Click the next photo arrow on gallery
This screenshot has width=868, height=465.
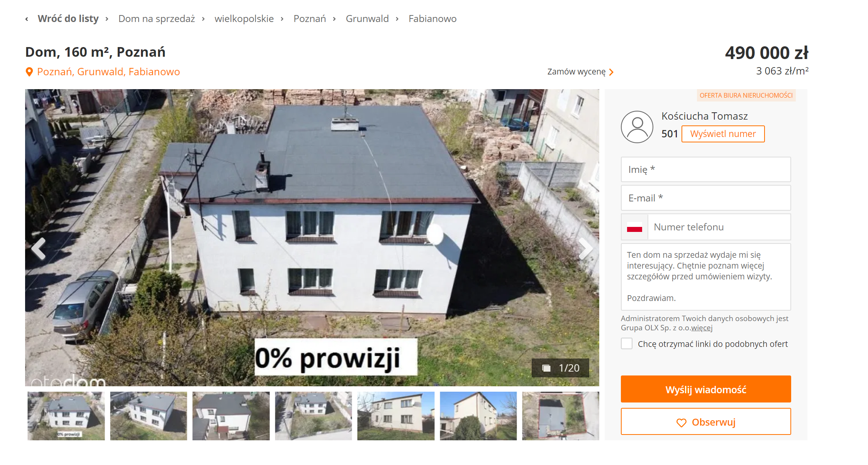click(x=585, y=249)
